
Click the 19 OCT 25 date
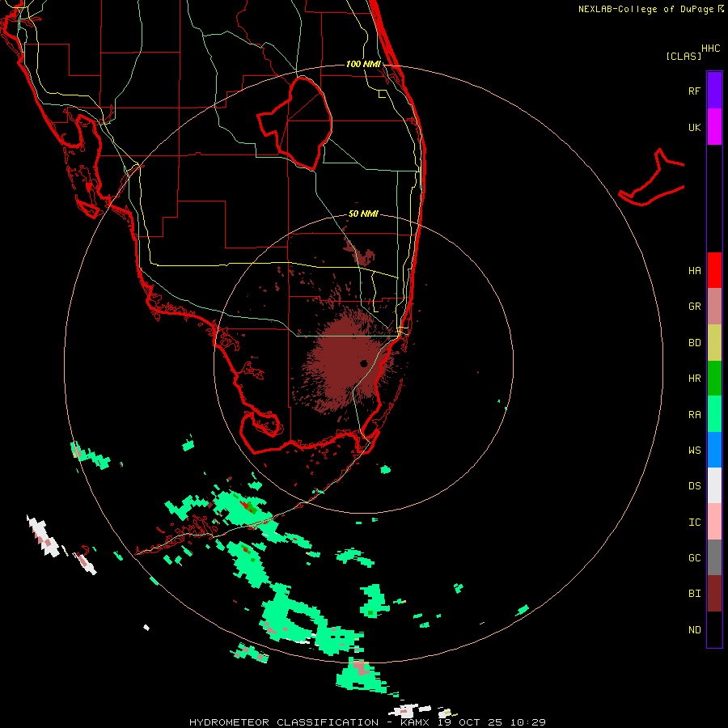click(x=471, y=722)
